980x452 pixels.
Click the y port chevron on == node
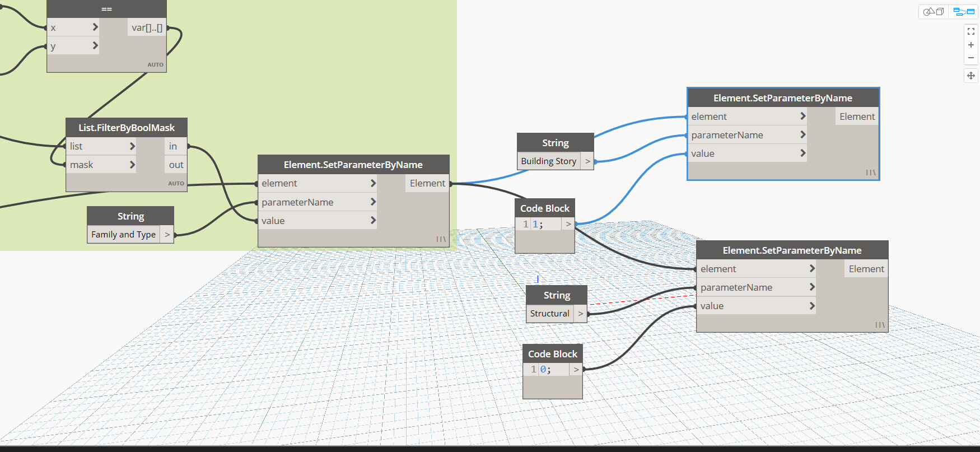point(95,45)
